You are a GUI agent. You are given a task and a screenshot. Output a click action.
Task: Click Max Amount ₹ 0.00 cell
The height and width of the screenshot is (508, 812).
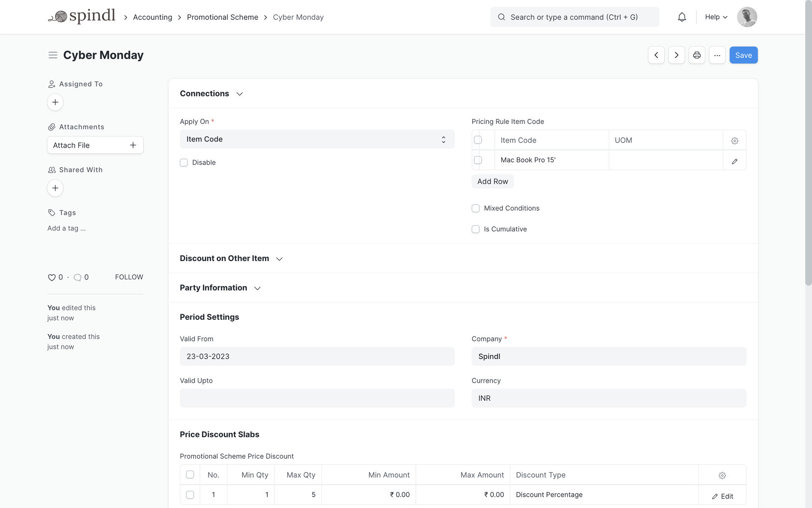(463, 495)
